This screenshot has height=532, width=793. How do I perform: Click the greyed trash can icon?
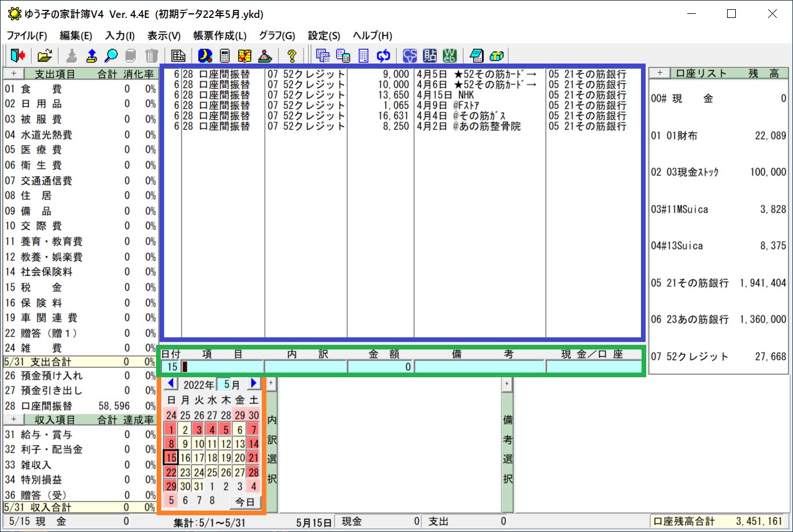pyautogui.click(x=151, y=55)
